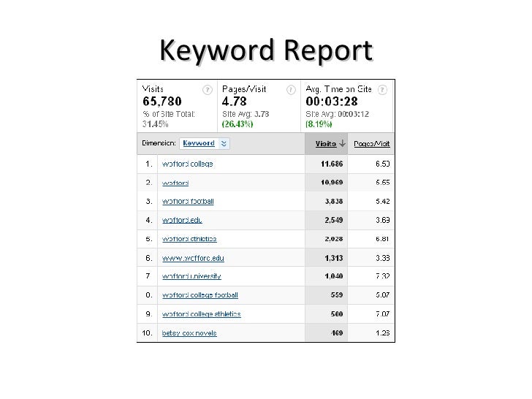Open the Keyword dimension dropdown
532x399 pixels.
click(x=205, y=143)
